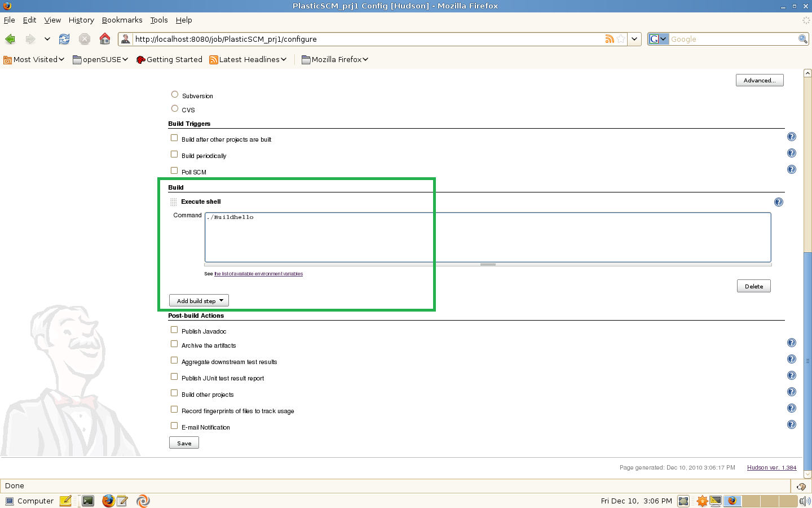Click the RSS feed icon in address bar
Screen dimensions: 812x508
[610, 39]
